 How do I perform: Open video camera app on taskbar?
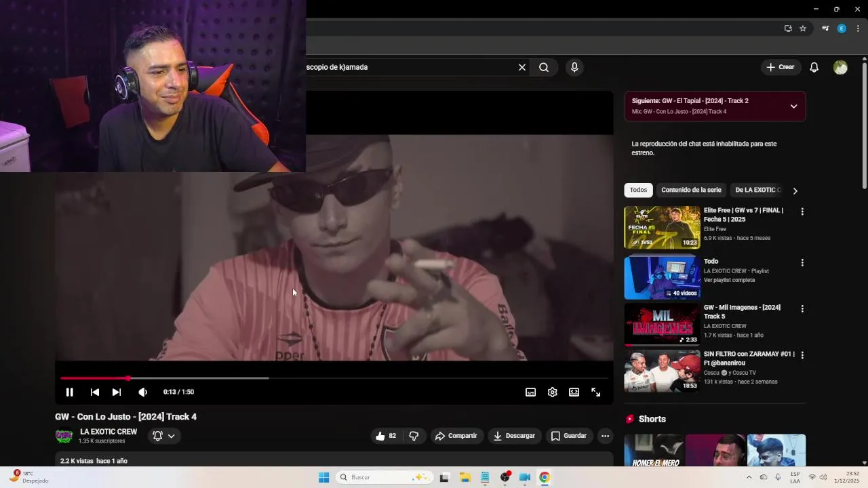[525, 477]
